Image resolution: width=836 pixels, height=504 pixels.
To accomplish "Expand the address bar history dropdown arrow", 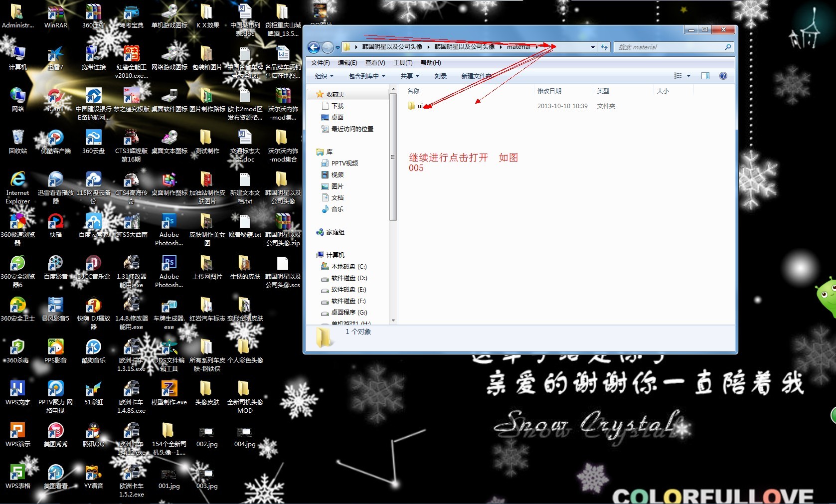I will [593, 47].
